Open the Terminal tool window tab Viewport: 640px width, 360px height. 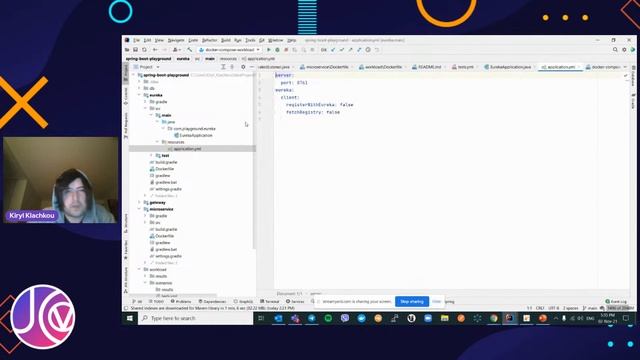[270, 302]
